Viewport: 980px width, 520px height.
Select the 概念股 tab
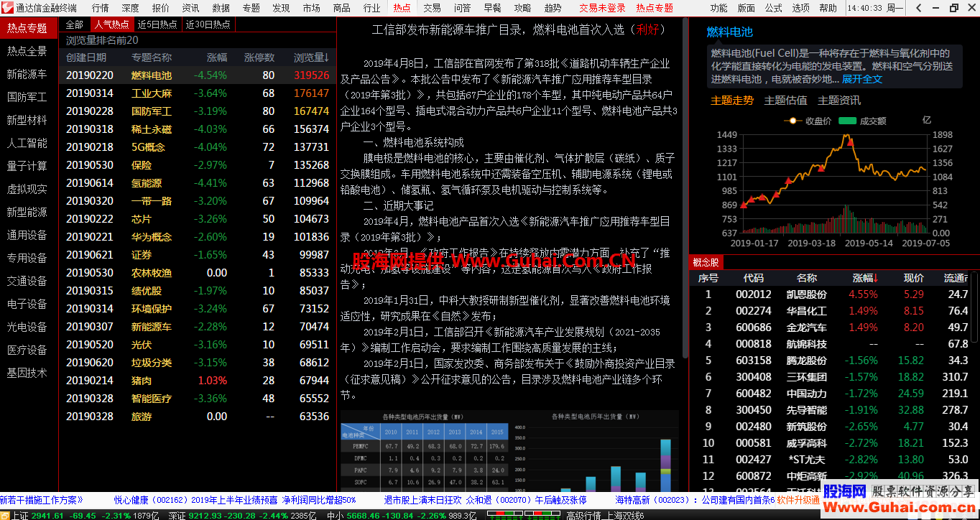(x=706, y=262)
